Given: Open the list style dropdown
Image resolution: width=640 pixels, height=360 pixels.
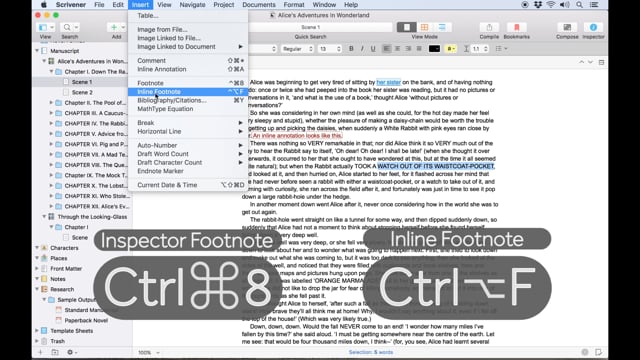Looking at the screenshot, I should pos(501,49).
